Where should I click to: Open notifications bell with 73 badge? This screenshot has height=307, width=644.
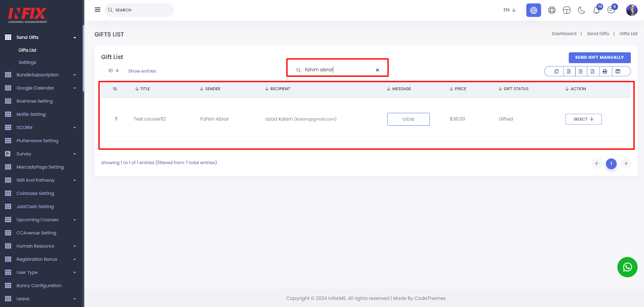click(x=597, y=10)
